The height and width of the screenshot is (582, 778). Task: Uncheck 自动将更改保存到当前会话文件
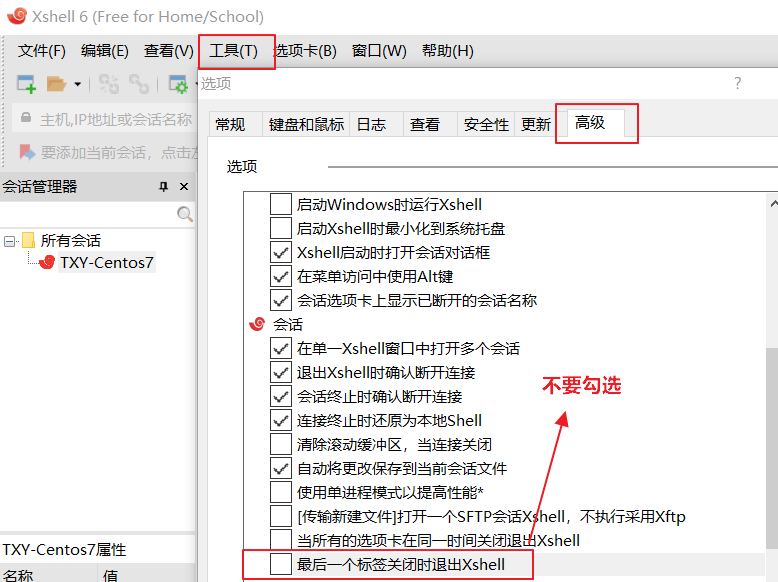coord(280,468)
